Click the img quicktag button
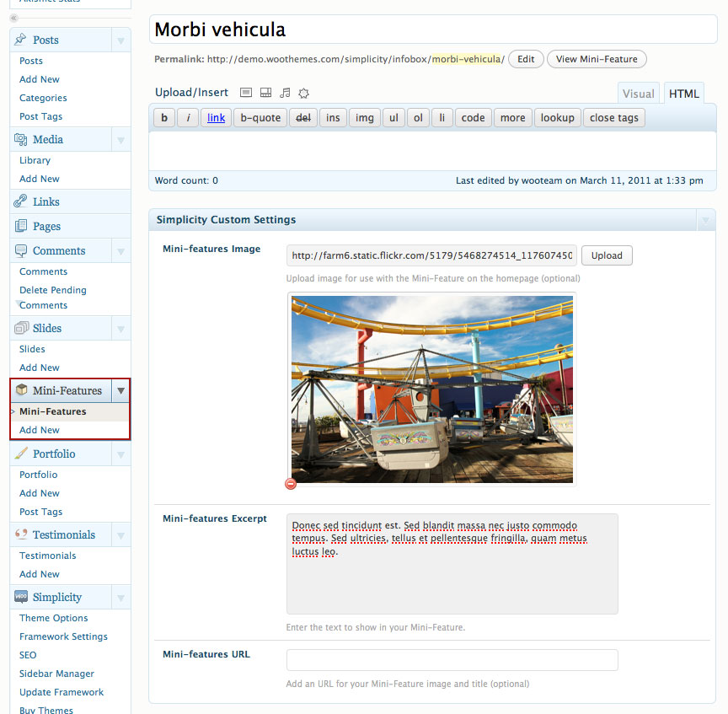This screenshot has width=728, height=714. click(365, 117)
